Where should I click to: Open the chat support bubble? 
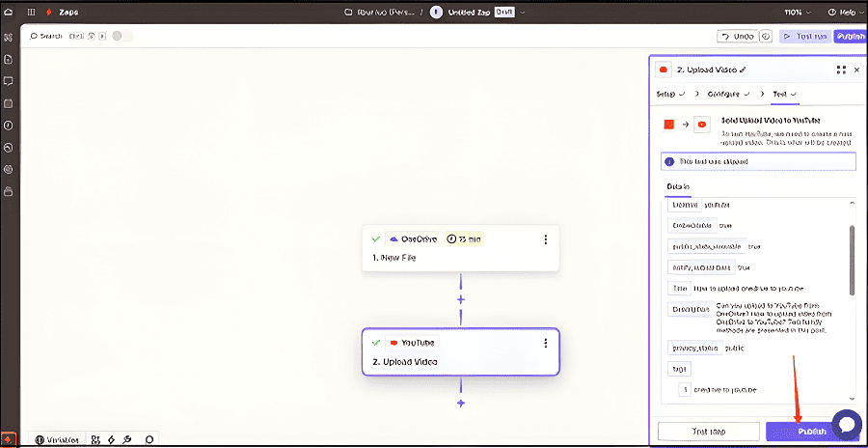point(846,424)
